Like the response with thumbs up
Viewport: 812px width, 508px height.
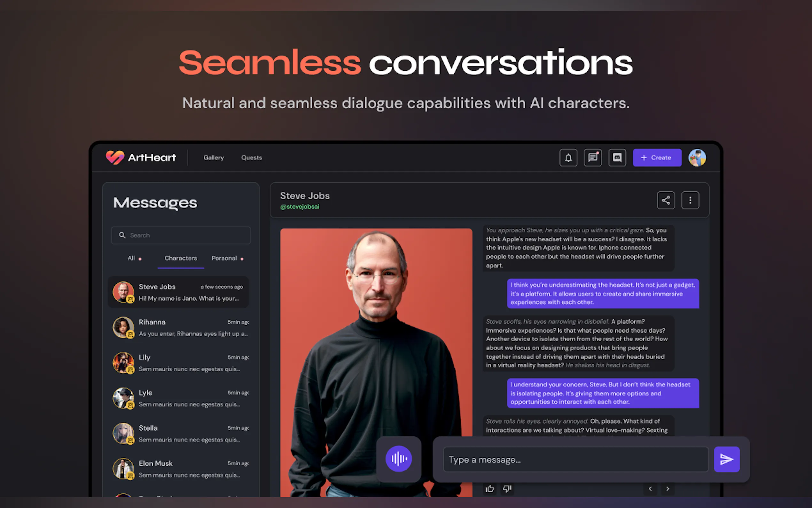click(x=489, y=488)
